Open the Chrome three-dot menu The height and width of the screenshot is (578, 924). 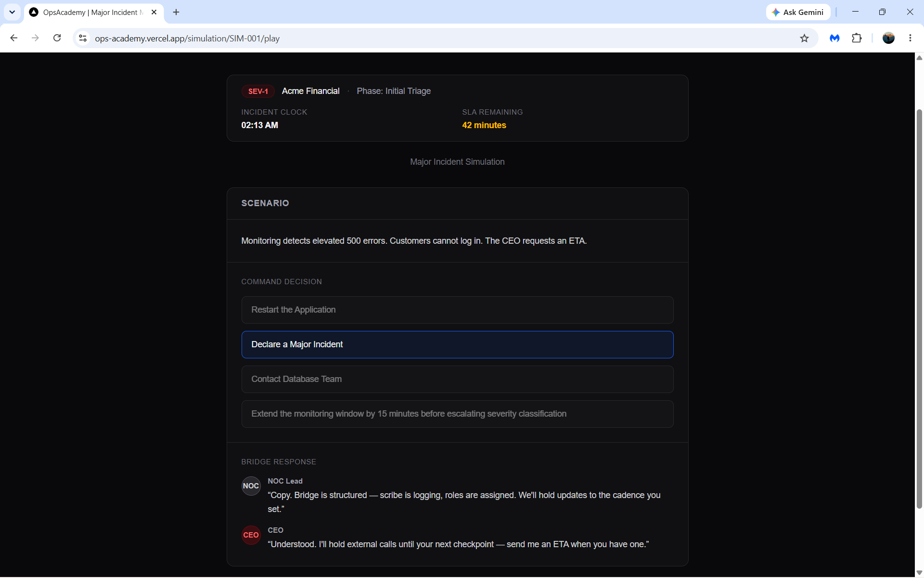(910, 38)
